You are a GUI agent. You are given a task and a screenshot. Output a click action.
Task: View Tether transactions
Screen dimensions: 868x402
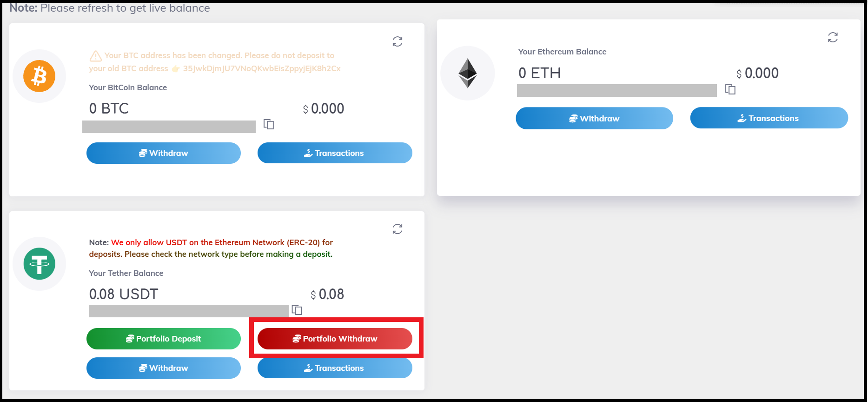tap(335, 368)
